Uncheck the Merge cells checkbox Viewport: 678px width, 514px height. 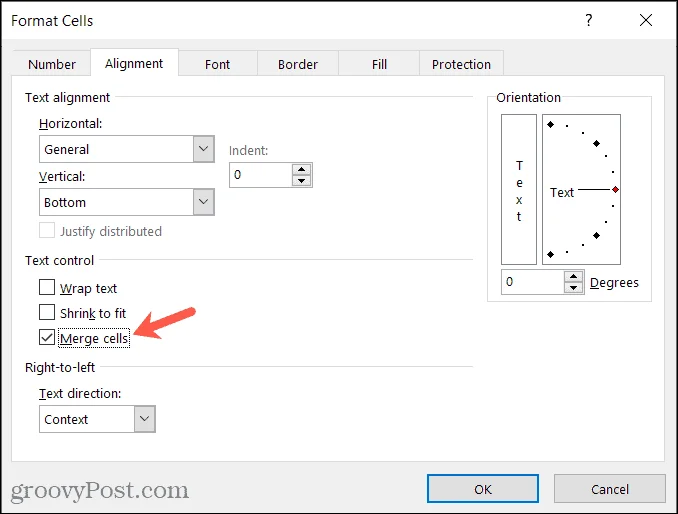tap(47, 337)
